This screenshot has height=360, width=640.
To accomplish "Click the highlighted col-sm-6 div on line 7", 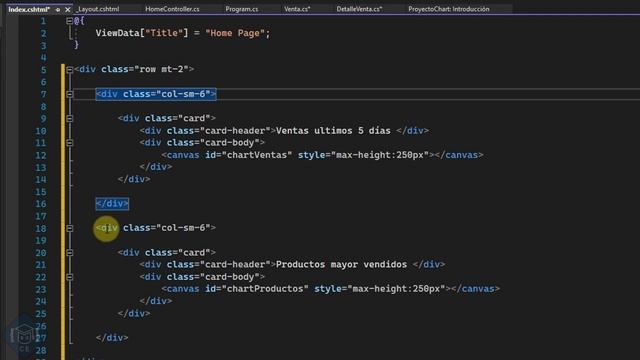I will [156, 94].
